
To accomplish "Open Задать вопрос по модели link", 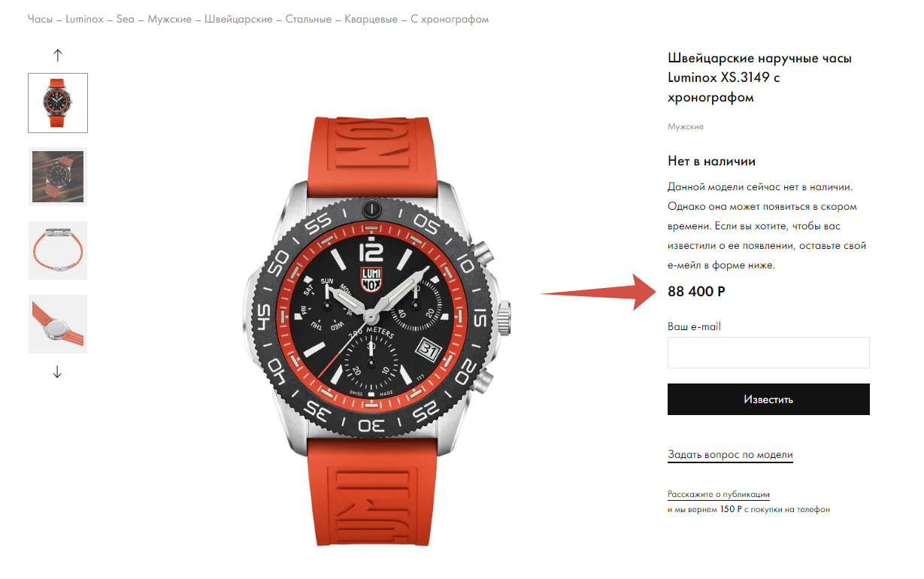I will click(730, 455).
